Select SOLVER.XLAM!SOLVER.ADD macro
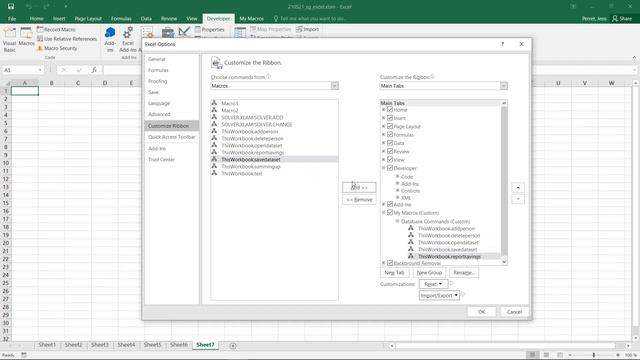The height and width of the screenshot is (360, 640). 274,118
